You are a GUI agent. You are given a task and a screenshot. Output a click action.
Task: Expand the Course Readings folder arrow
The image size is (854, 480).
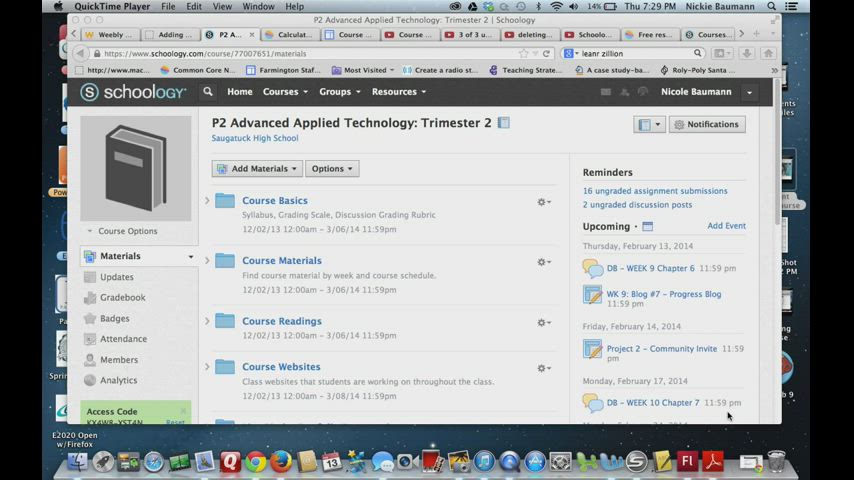[207, 321]
